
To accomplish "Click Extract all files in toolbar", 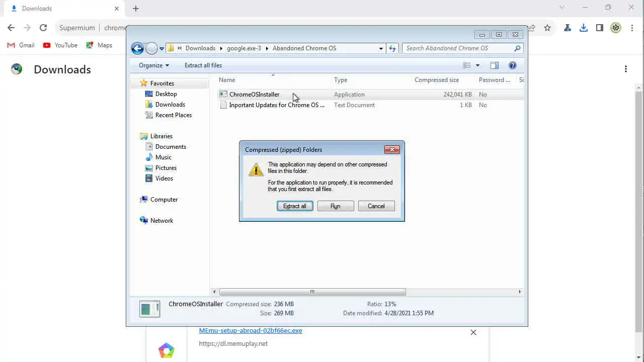I will click(203, 65).
